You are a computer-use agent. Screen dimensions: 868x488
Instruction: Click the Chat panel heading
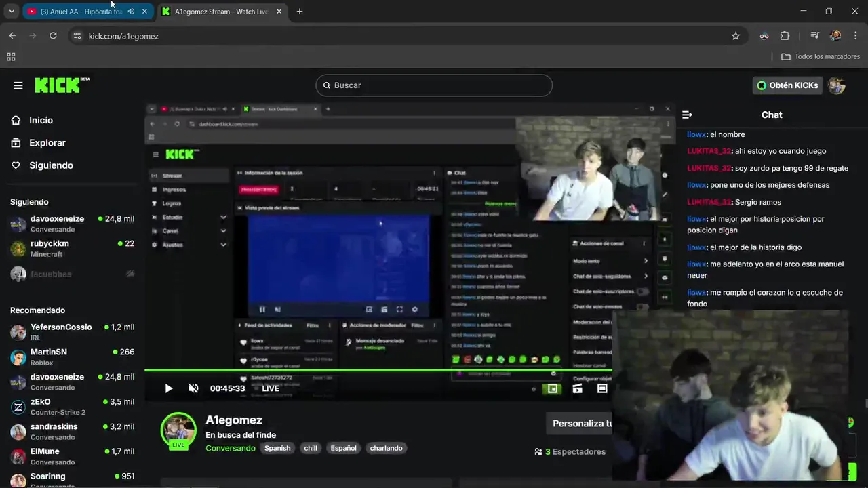click(772, 115)
